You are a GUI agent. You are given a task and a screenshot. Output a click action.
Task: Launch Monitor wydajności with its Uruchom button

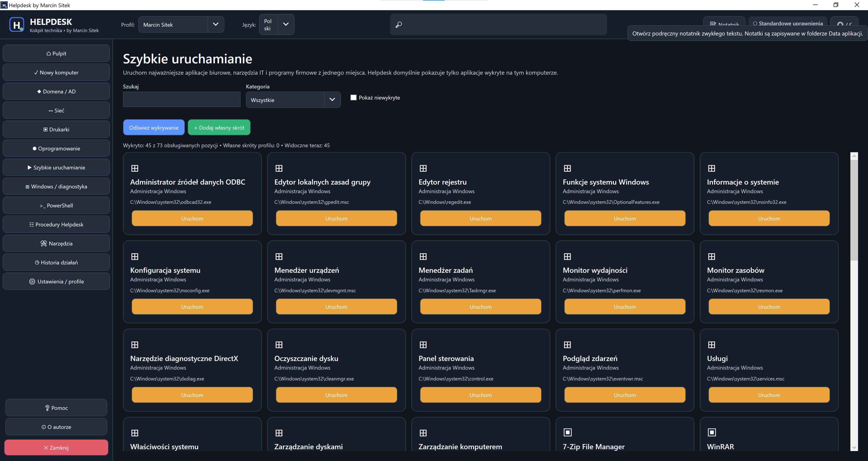pyautogui.click(x=625, y=307)
